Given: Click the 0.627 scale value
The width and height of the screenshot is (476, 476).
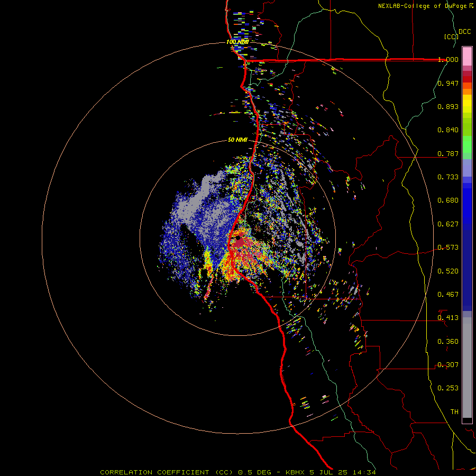Looking at the screenshot, I should 448,224.
